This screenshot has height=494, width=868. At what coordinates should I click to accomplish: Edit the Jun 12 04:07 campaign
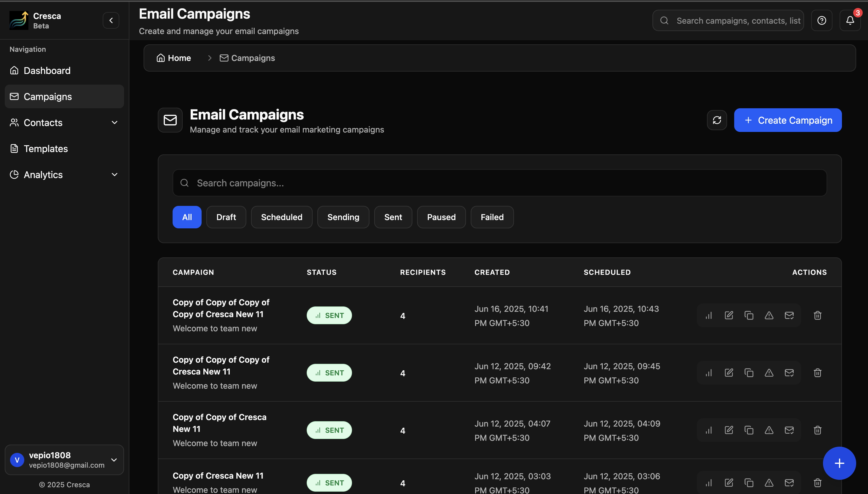click(x=729, y=430)
